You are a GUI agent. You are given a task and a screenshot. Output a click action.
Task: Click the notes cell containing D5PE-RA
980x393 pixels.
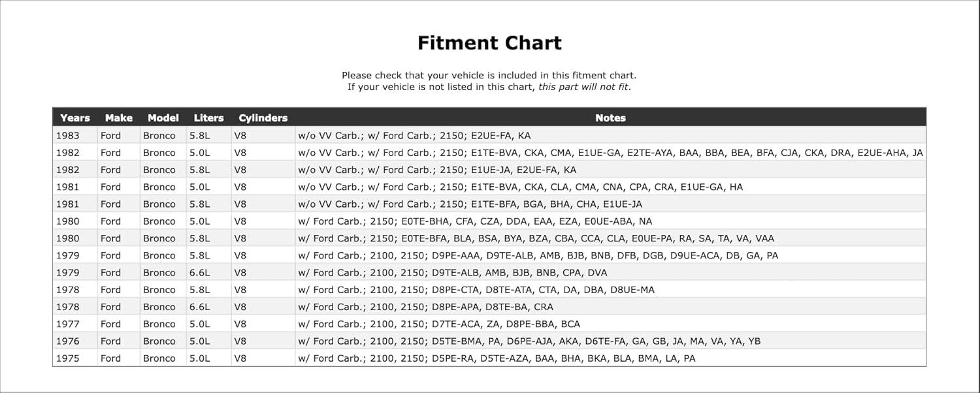(x=497, y=358)
